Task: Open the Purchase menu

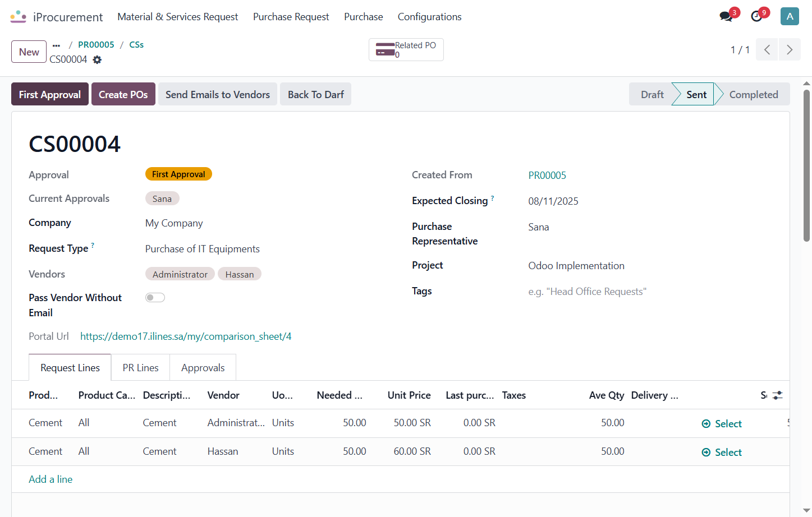Action: (364, 17)
